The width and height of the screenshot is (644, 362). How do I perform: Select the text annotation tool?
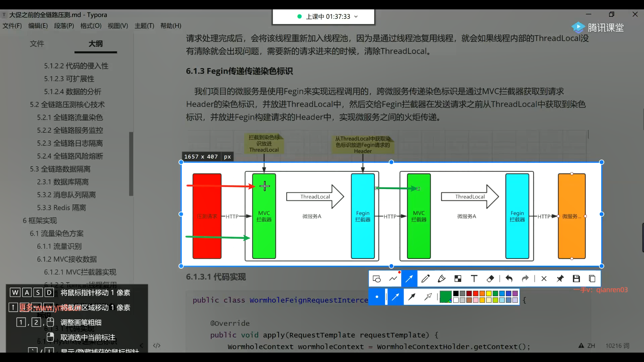click(x=474, y=279)
